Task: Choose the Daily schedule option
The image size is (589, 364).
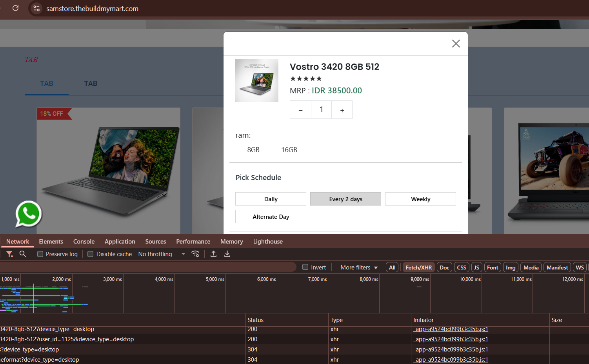Action: [x=271, y=199]
